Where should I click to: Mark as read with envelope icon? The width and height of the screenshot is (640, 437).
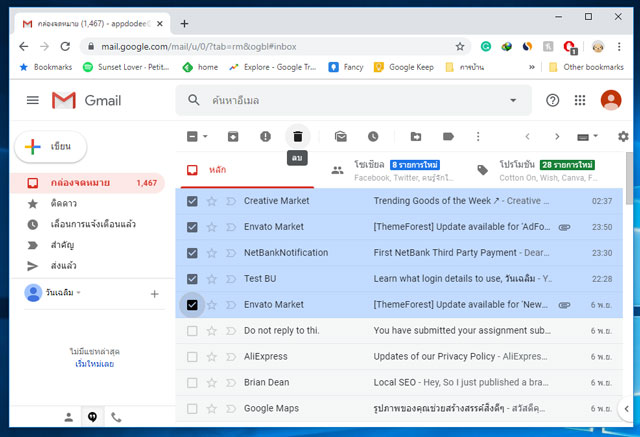point(340,136)
